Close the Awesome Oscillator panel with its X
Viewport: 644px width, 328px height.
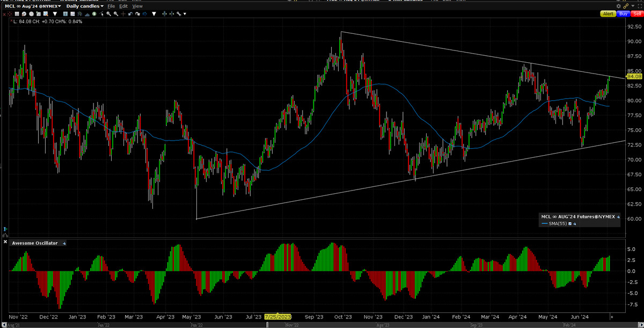5,242
